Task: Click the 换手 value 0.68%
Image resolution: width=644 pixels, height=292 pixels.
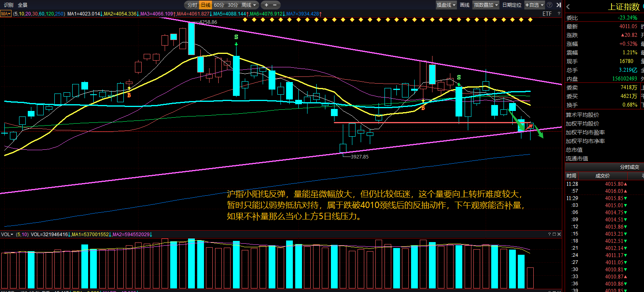Action: click(630, 105)
